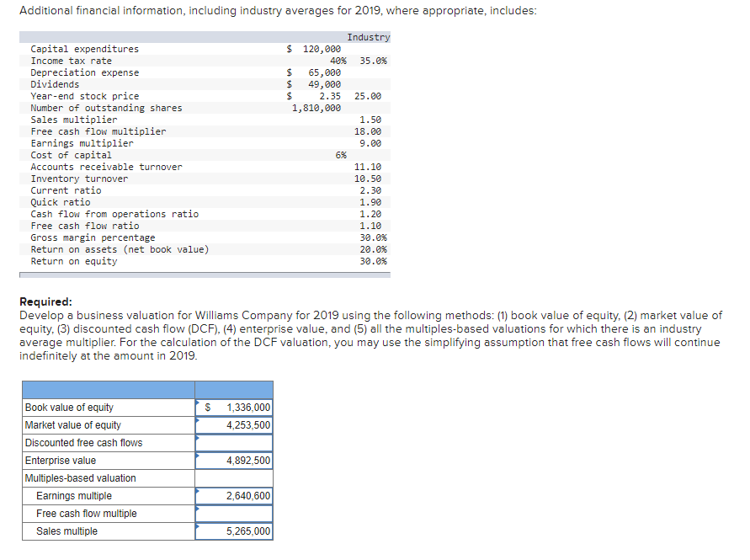The image size is (750, 560).
Task: Click the Cost of capital value of 6%
Action: [x=342, y=154]
